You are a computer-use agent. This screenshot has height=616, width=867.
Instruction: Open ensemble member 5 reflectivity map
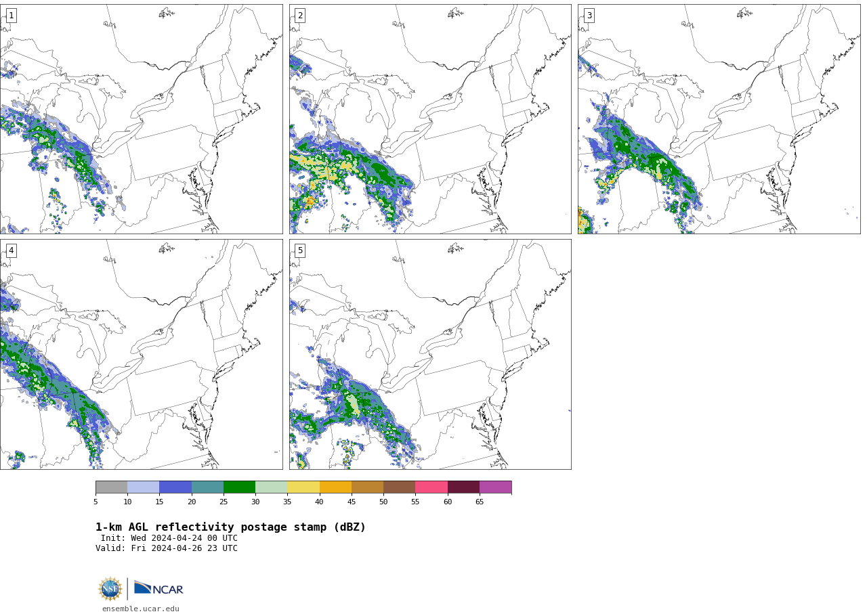[430, 354]
